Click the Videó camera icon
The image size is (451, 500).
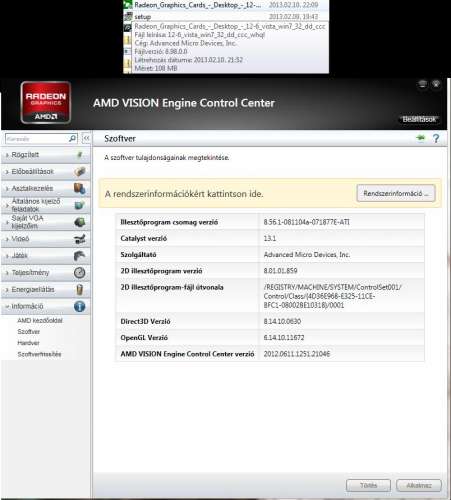pyautogui.click(x=80, y=239)
